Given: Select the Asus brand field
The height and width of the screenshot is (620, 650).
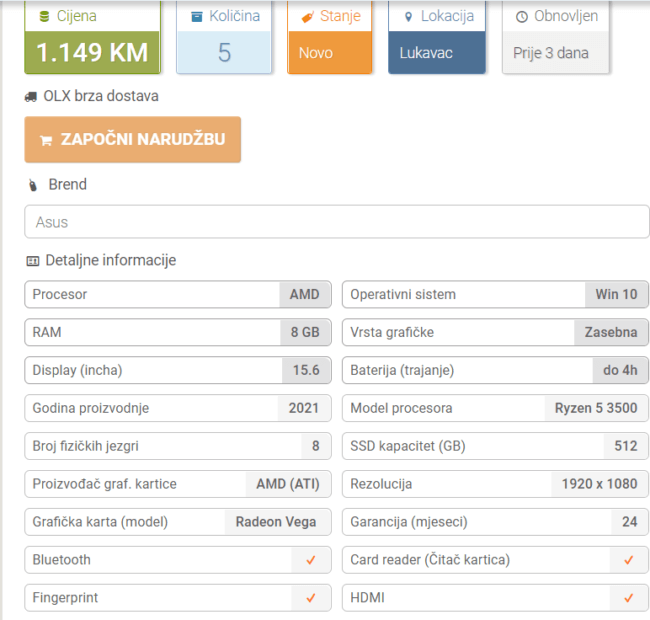Looking at the screenshot, I should click(x=337, y=222).
